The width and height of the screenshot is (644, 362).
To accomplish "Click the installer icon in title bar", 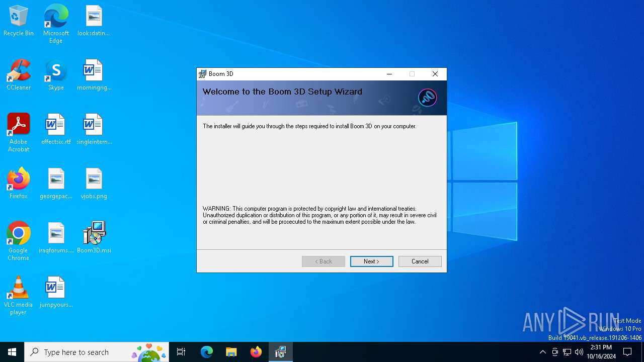I will point(202,74).
